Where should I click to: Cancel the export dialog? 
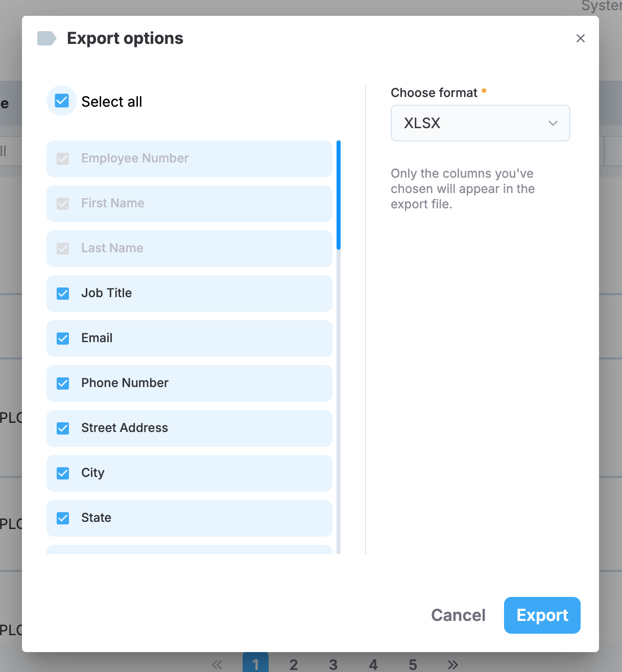(x=458, y=615)
